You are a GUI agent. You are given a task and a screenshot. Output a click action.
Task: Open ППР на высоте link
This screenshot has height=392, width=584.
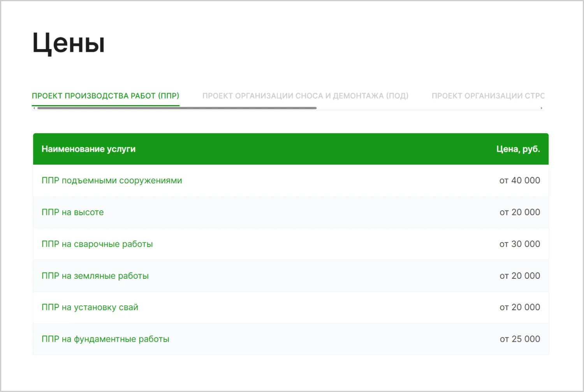73,212
